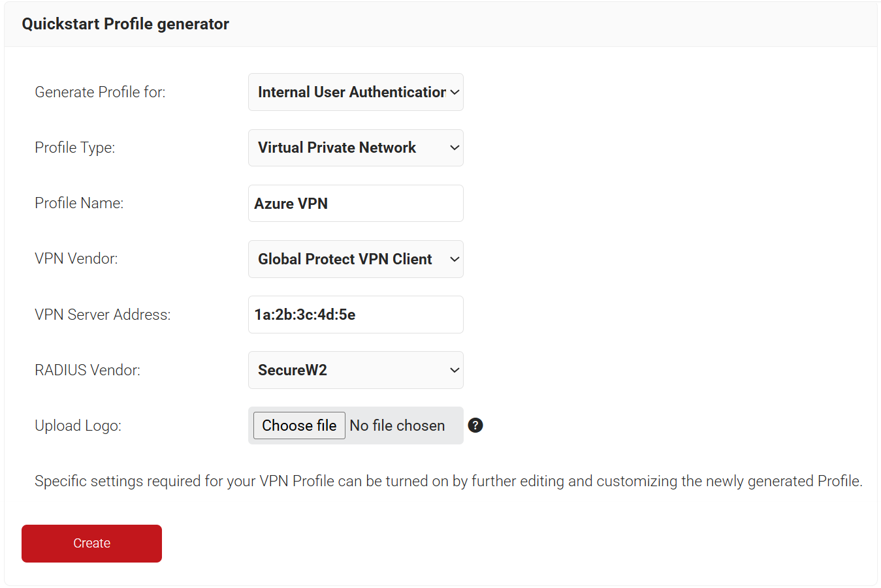Click the Profile Type label
The height and width of the screenshot is (588, 881).
pos(74,147)
